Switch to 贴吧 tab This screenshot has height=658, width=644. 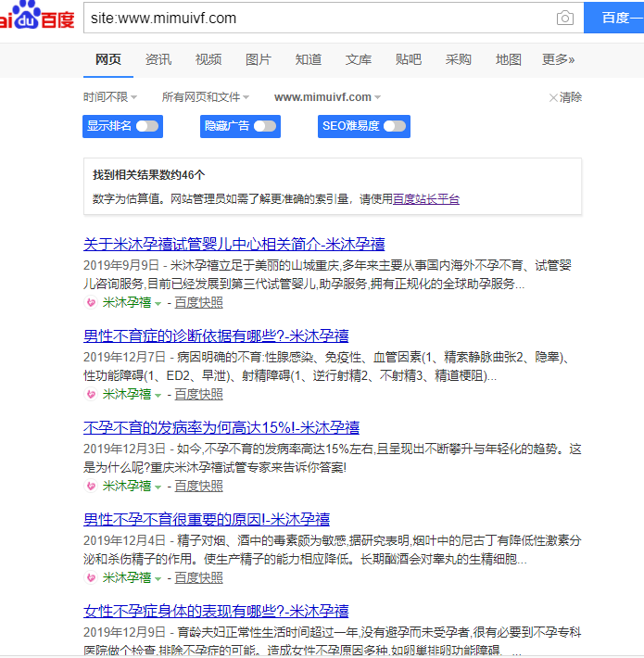click(409, 59)
